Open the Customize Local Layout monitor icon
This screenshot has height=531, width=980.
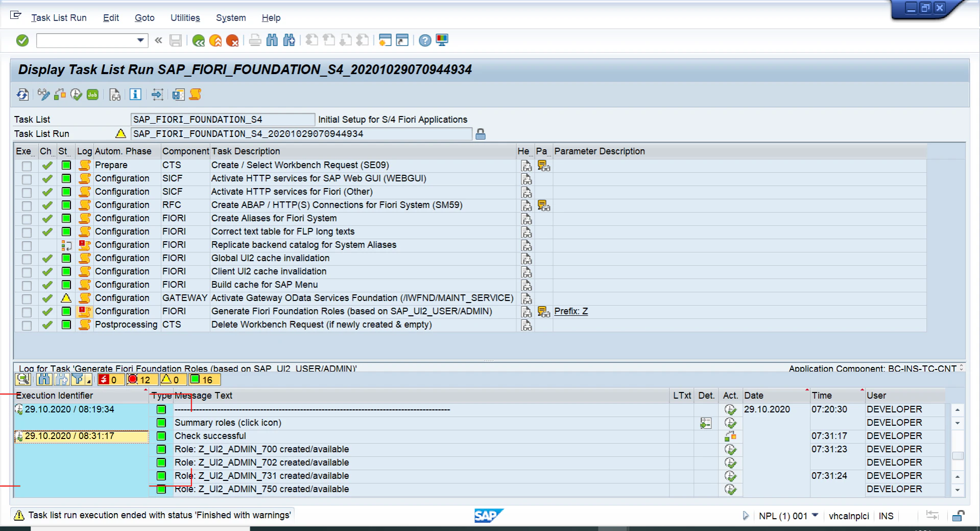442,40
